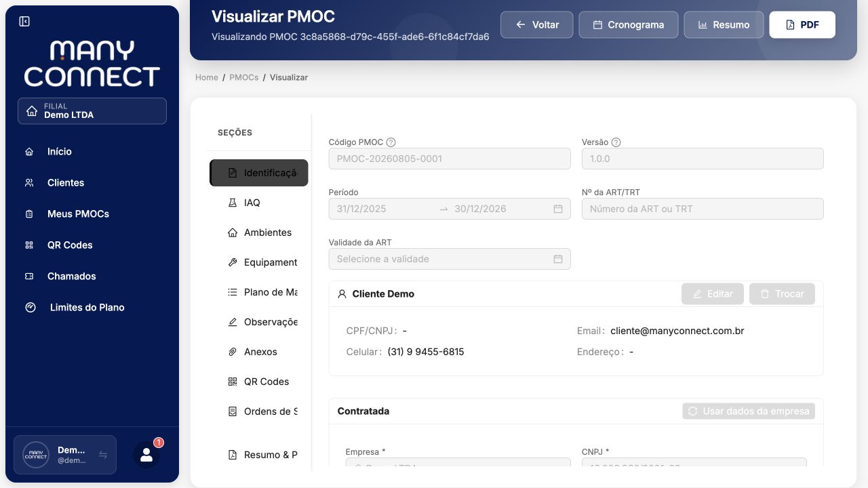Click the PDF file icon beside Resumo & P
This screenshot has height=488, width=868.
click(233, 455)
